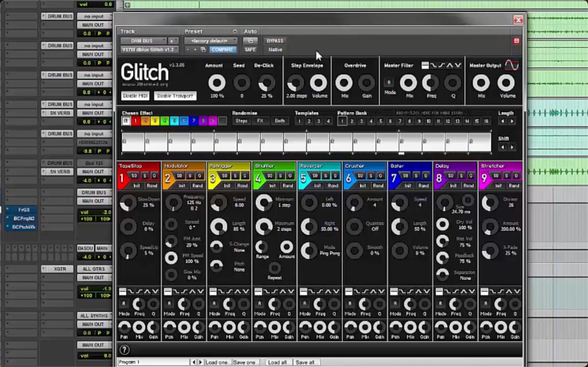Click Load one... button
Screen dimensions: 588x367
point(218,362)
